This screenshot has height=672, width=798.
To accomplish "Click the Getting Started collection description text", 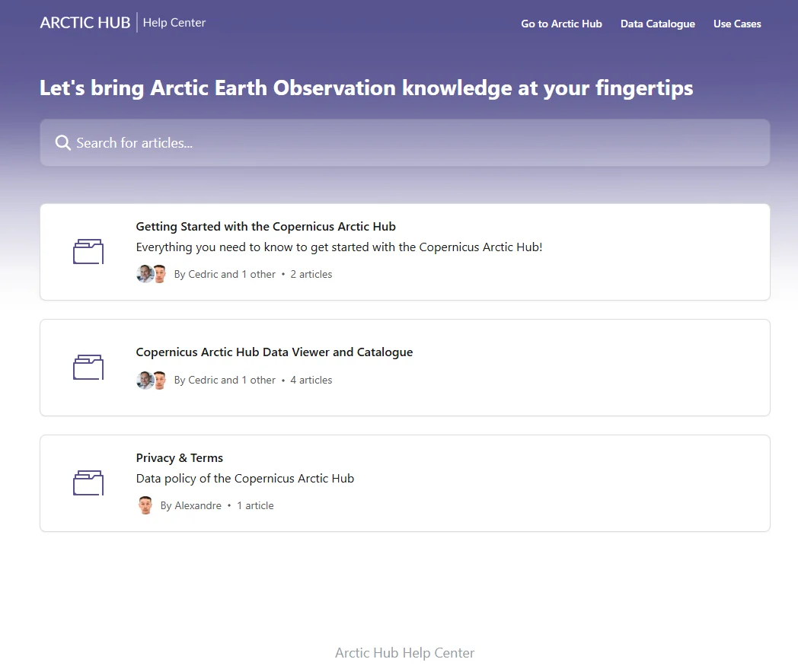I will pyautogui.click(x=339, y=247).
